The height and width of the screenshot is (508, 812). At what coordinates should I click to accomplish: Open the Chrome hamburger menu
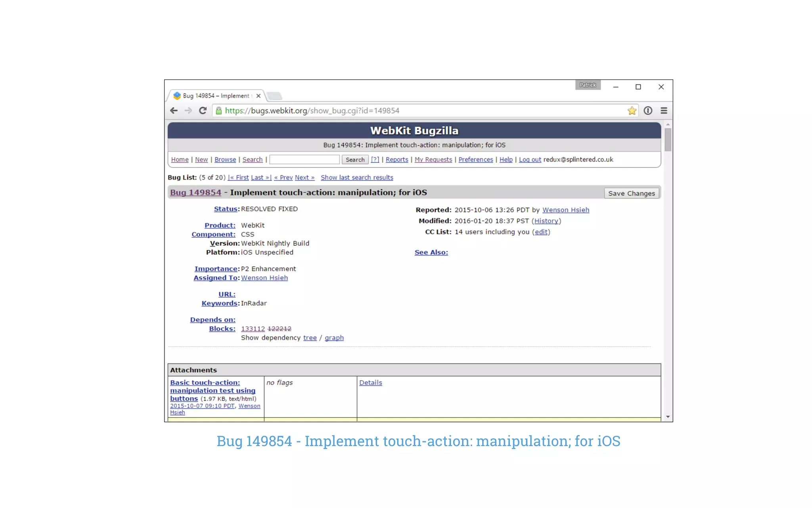(x=664, y=111)
